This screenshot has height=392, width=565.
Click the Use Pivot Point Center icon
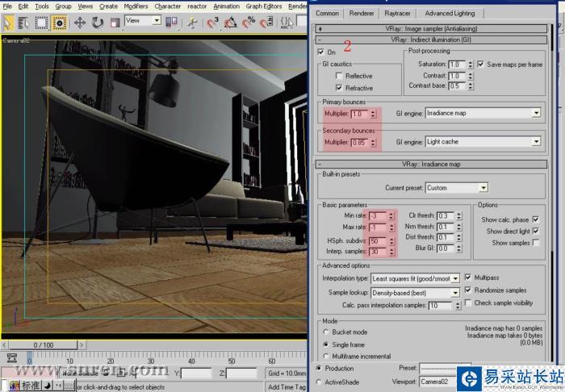pyautogui.click(x=171, y=23)
